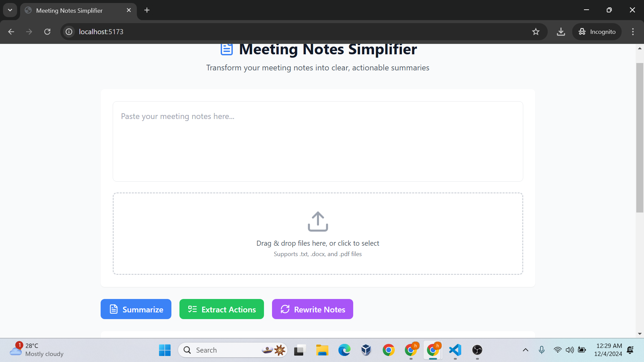Open the browser downloads icon
Screen dimensions: 644x362
[x=561, y=32]
